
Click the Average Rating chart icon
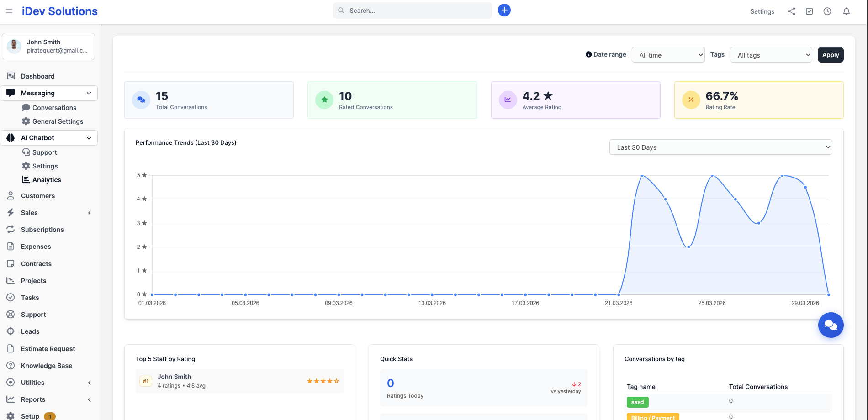508,100
